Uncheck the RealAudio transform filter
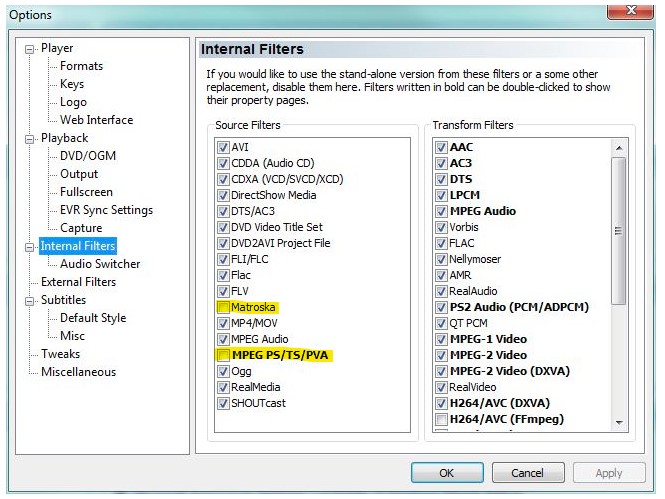This screenshot has height=499, width=665. coord(441,291)
